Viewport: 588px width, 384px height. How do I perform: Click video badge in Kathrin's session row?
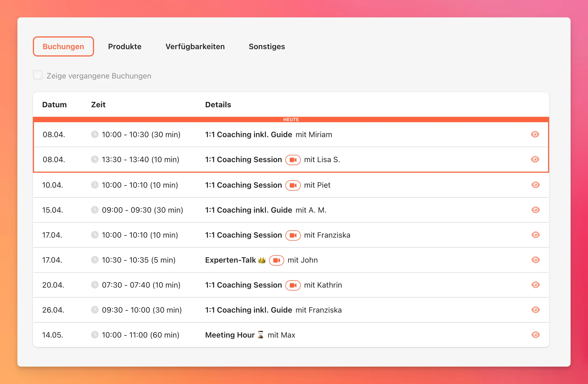coord(293,285)
